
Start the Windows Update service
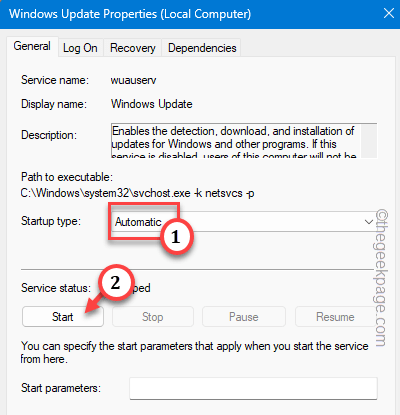coord(63,317)
